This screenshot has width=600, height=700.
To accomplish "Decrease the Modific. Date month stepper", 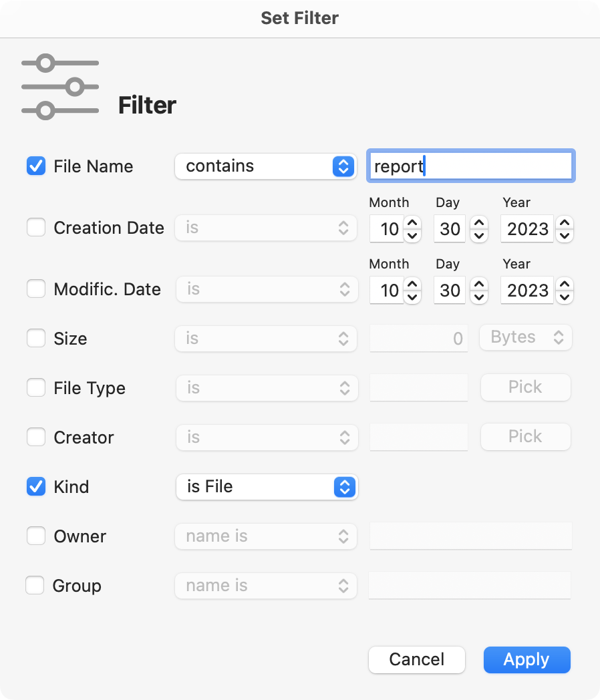I will click(x=412, y=297).
